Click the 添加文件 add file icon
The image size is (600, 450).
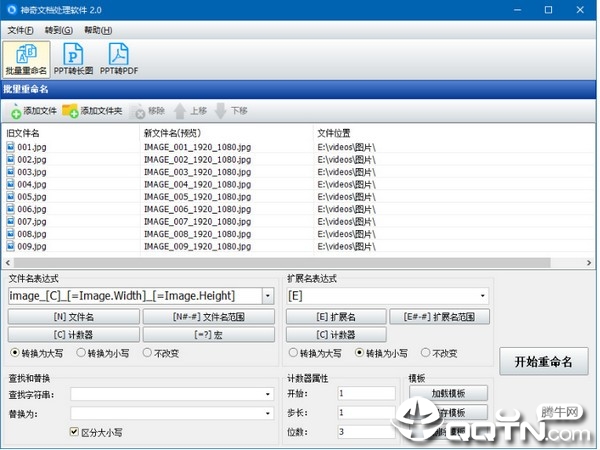click(x=16, y=111)
